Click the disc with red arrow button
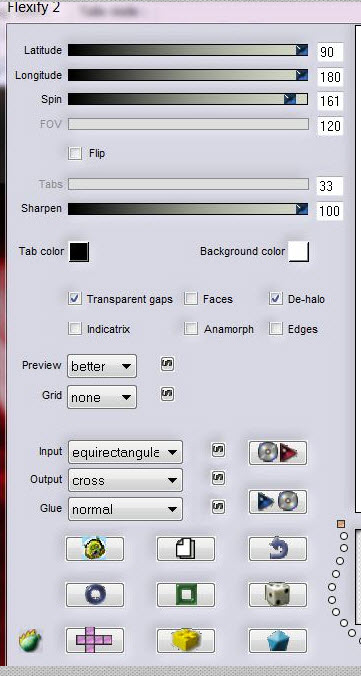Screen dimensions: 361x676 [278, 453]
